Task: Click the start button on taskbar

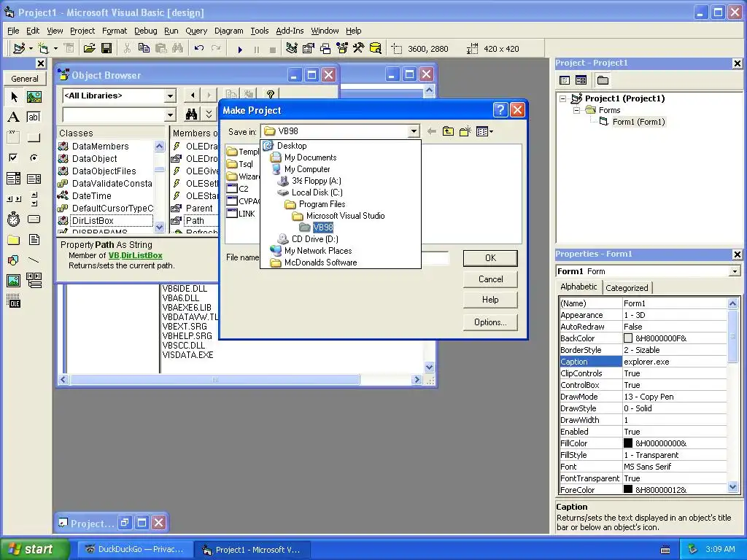Action: [x=35, y=550]
